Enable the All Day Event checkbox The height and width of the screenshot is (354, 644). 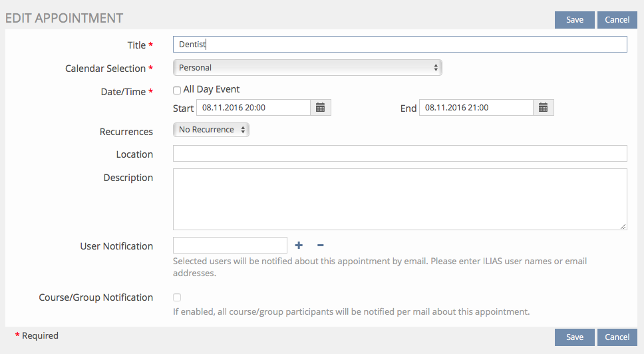click(x=177, y=90)
